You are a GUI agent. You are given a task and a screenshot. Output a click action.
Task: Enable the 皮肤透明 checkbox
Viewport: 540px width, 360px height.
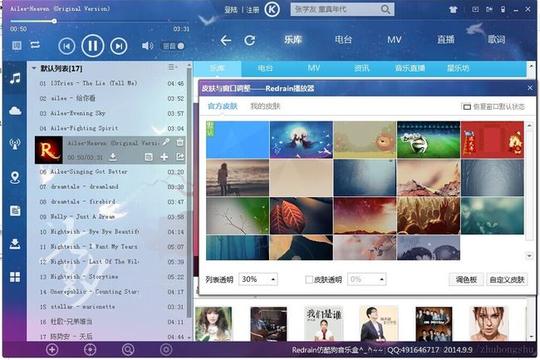[x=309, y=279]
